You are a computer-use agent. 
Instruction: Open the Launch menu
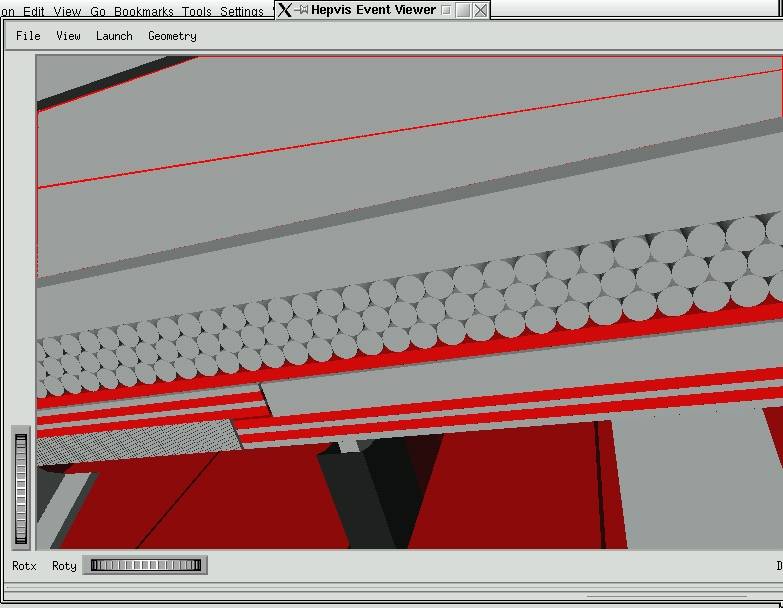click(x=114, y=36)
